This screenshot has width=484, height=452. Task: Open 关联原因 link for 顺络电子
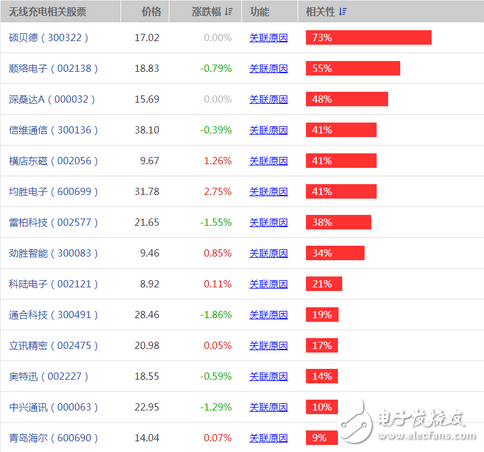(x=268, y=68)
